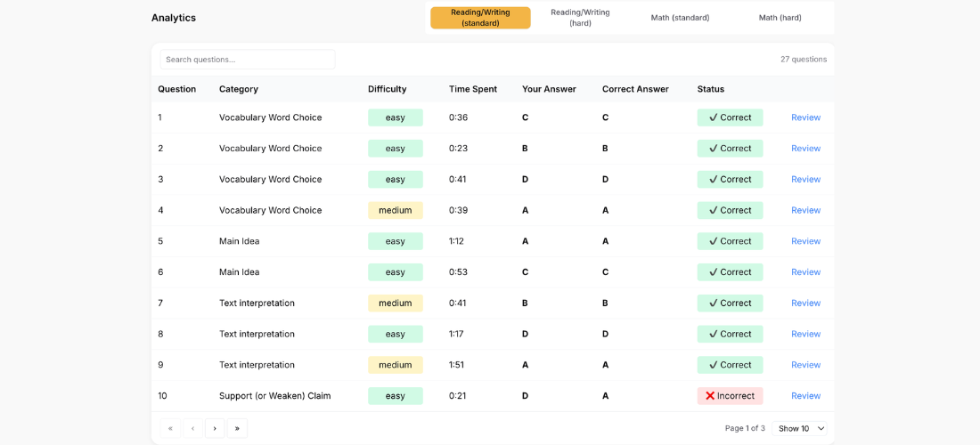Open Review for question 7
This screenshot has height=445, width=980.
(x=805, y=303)
